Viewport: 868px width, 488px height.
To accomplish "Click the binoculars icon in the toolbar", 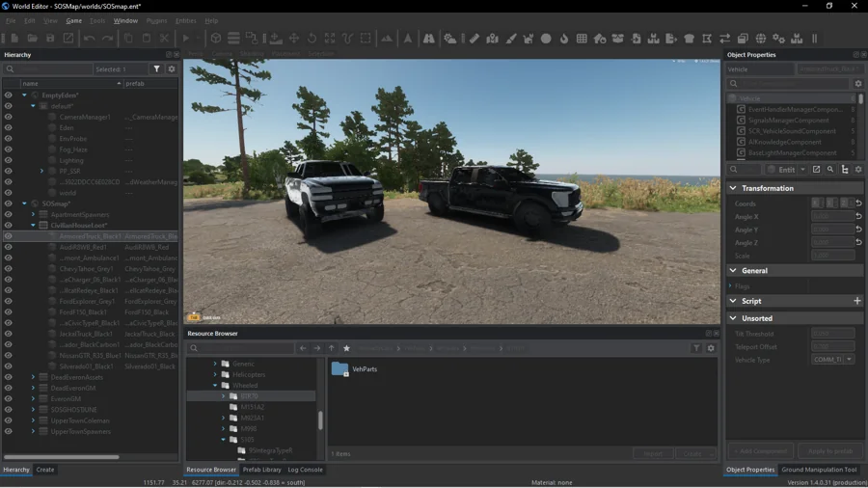I will (429, 39).
